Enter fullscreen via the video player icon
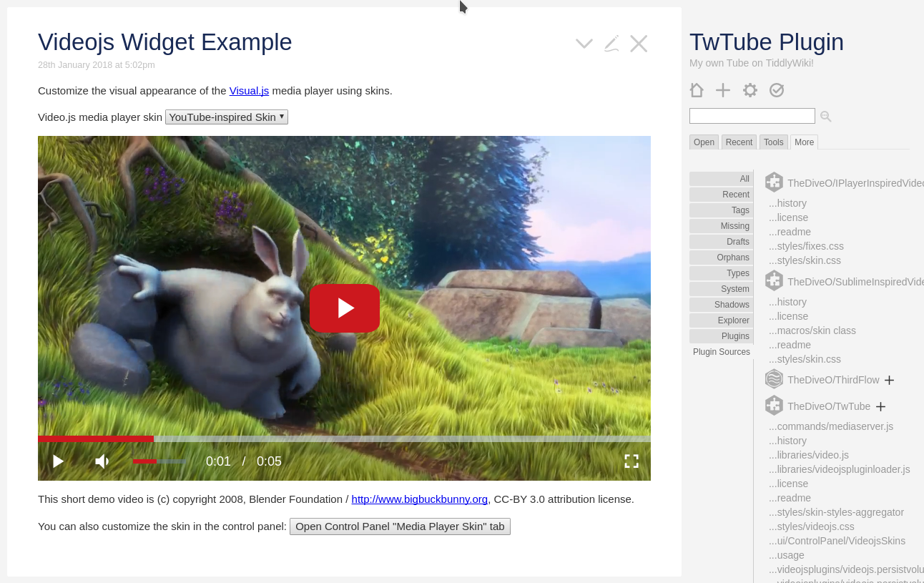 (x=631, y=461)
